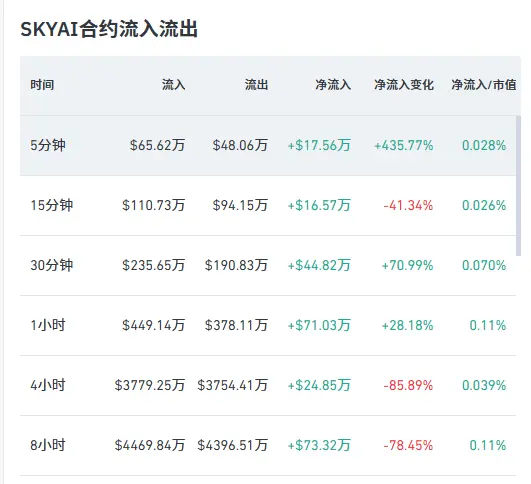Click the 时间 column header
This screenshot has height=484, width=531.
42,85
